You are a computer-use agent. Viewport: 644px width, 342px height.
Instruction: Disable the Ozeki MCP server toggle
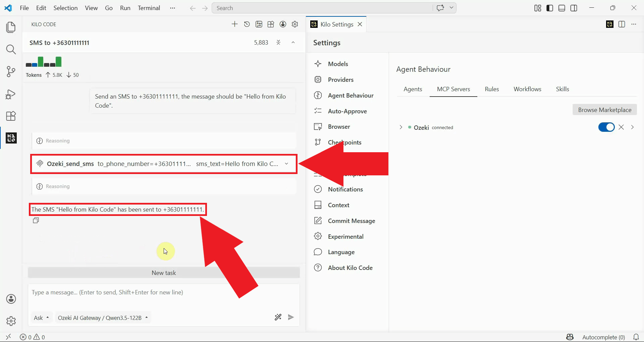pyautogui.click(x=606, y=127)
